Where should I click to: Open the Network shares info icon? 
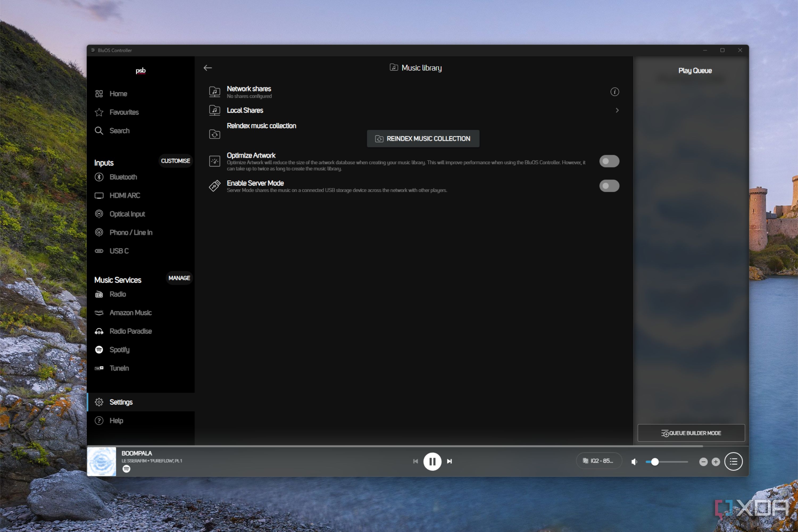pos(614,92)
